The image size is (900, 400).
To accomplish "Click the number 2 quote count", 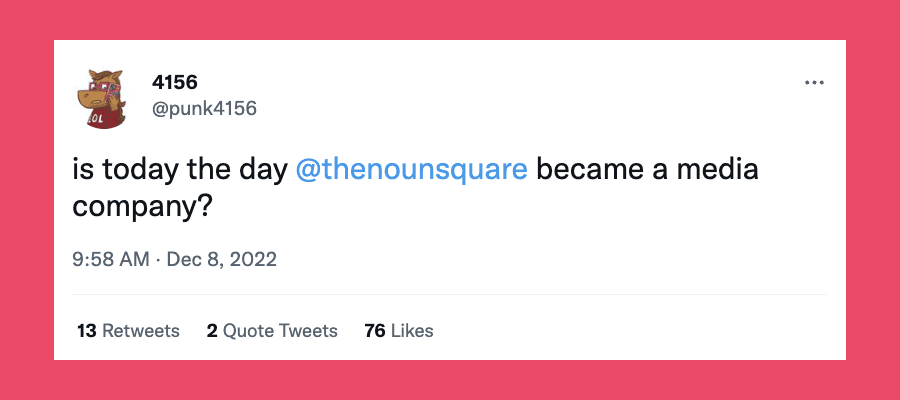I will 212,330.
